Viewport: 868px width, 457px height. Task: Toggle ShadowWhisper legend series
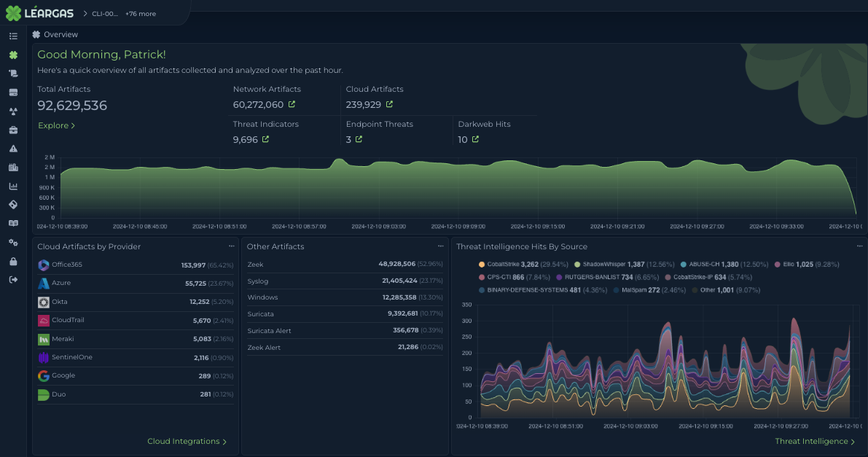(625, 265)
